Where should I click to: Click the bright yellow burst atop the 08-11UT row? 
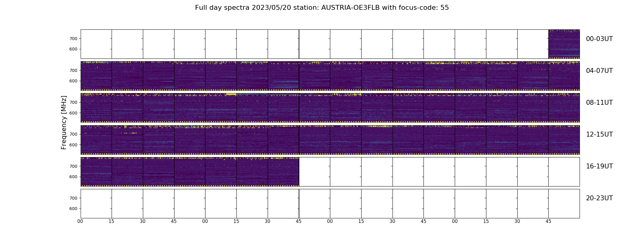click(x=231, y=94)
